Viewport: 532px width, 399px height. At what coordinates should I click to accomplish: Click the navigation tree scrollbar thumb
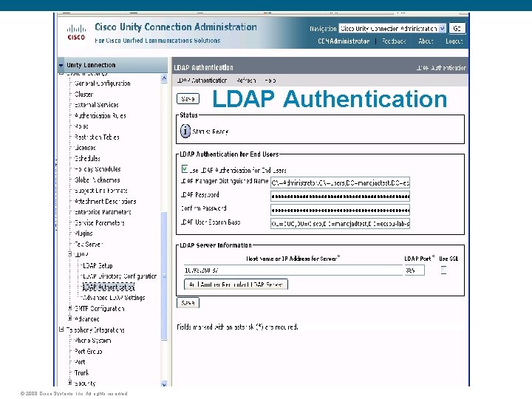pos(164,276)
